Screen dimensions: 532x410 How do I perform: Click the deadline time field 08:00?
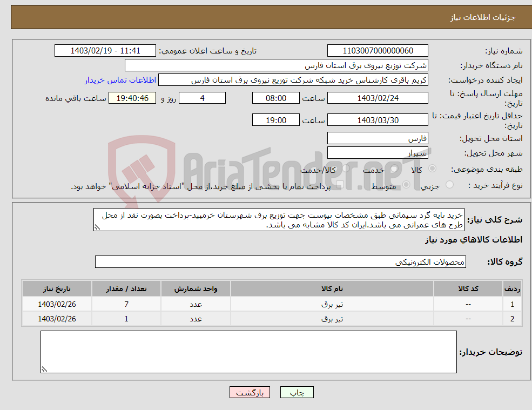276,98
